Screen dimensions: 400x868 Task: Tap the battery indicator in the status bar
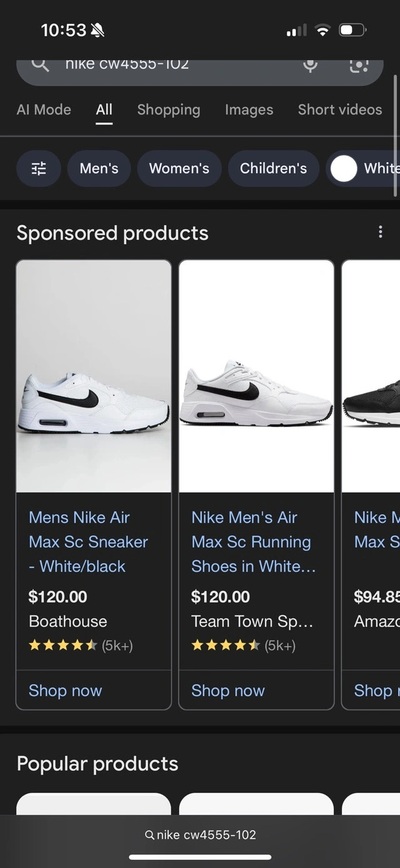(352, 29)
